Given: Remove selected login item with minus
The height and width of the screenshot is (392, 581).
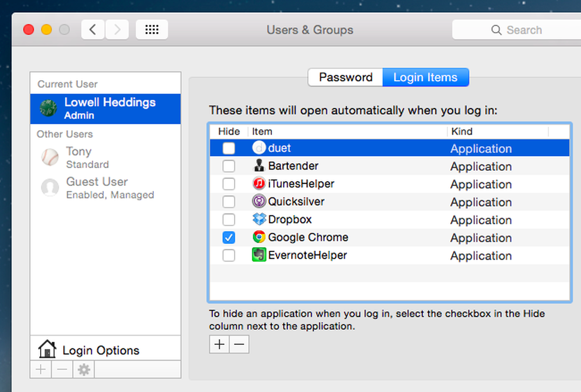Looking at the screenshot, I should pyautogui.click(x=239, y=344).
